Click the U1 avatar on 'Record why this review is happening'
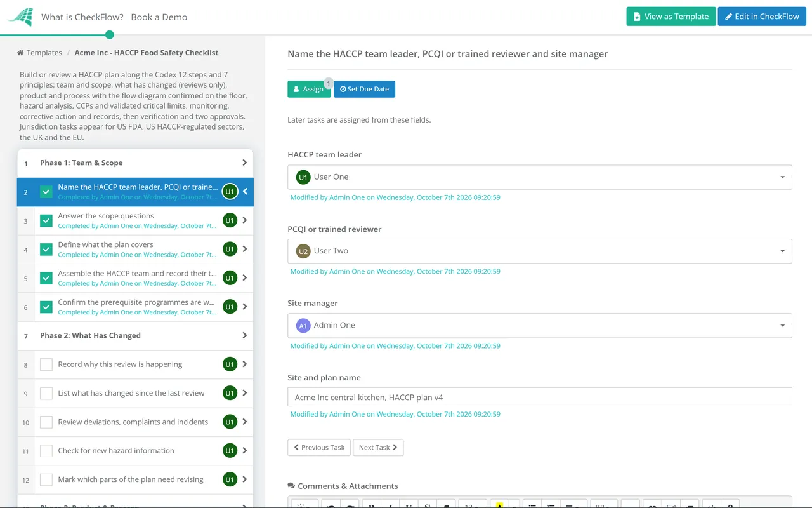Screen dimensions: 812x508 click(x=230, y=364)
